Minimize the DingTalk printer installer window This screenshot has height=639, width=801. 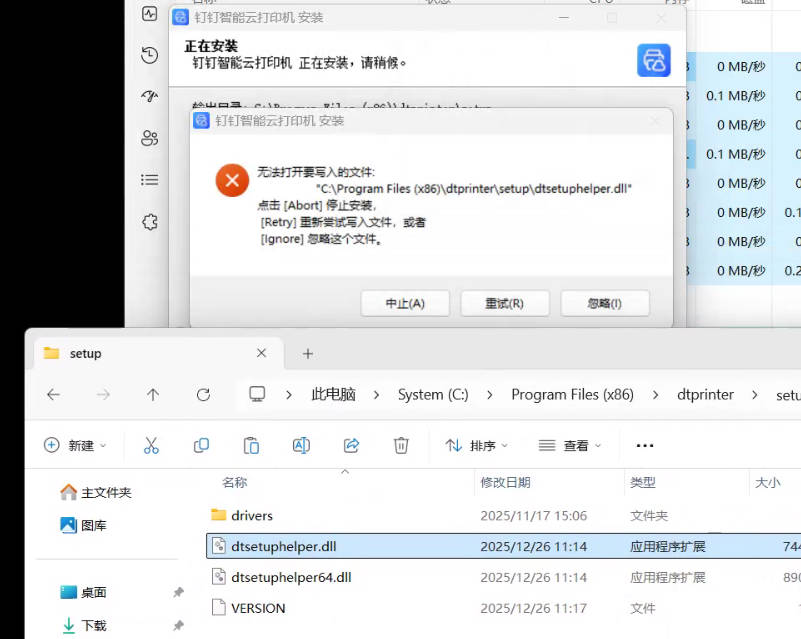563,18
